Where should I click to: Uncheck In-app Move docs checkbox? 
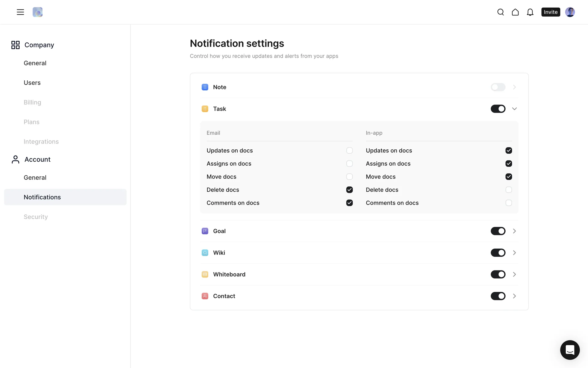point(508,177)
